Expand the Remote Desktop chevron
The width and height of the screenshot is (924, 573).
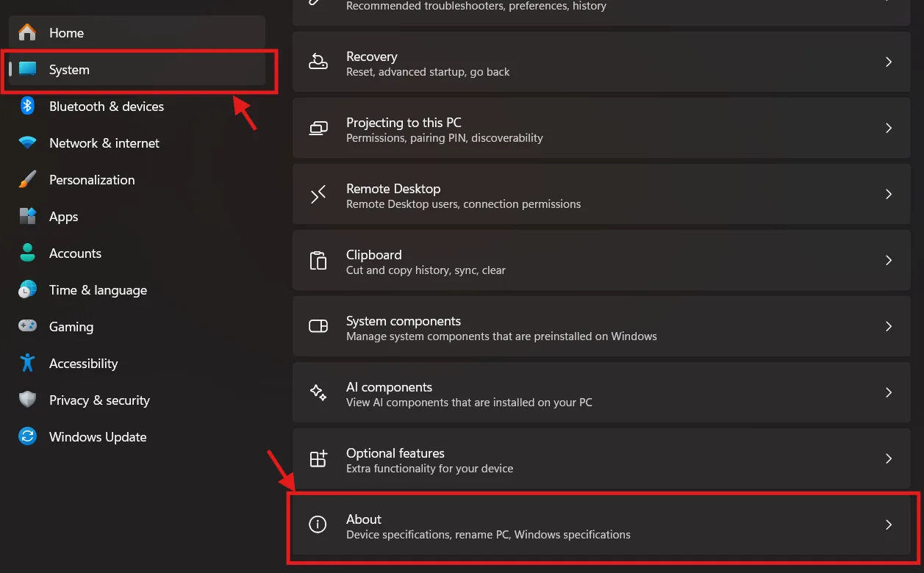(x=888, y=194)
